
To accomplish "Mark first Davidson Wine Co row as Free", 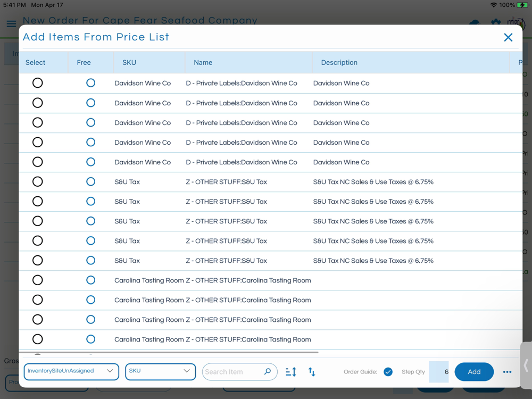I will point(90,83).
